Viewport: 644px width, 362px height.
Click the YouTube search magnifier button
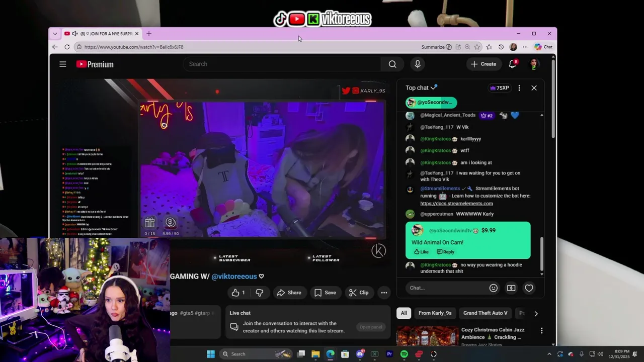(x=392, y=64)
